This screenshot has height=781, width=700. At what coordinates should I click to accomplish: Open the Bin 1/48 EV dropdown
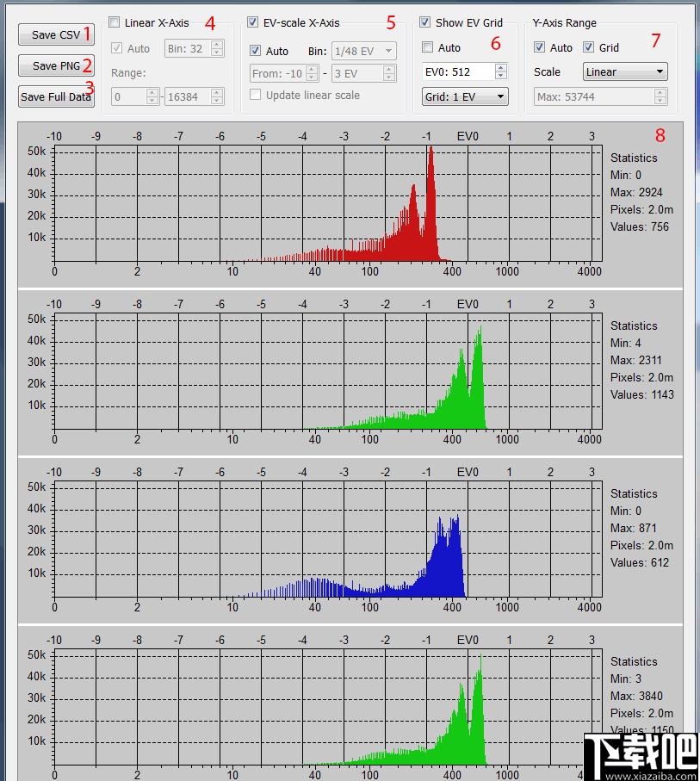(x=364, y=51)
